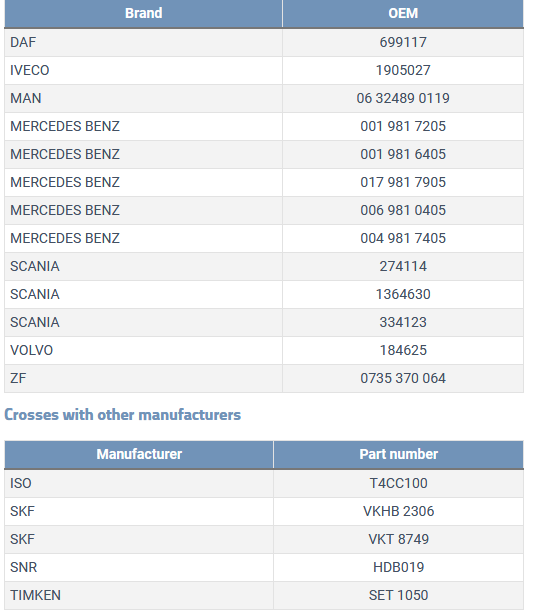Select Mercedes Benz number 001 981 7205

(403, 126)
